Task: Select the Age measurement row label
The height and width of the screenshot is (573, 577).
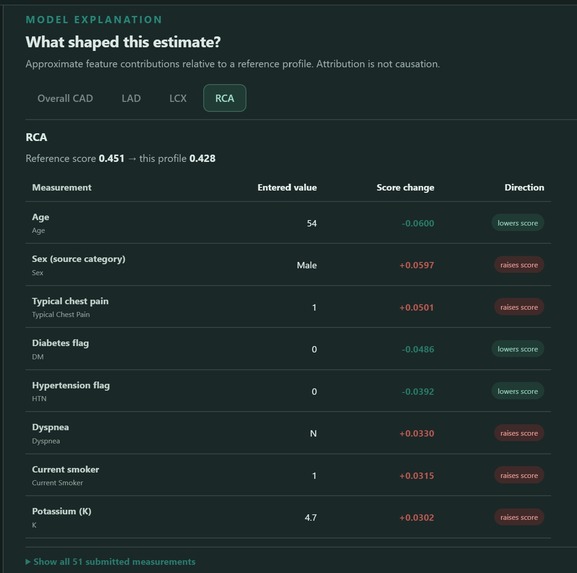Action: 40,217
